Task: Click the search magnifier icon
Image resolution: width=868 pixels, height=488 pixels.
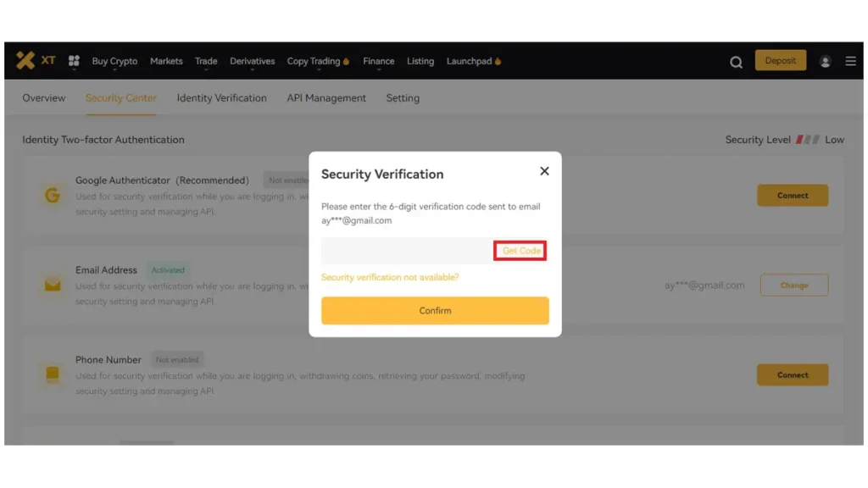Action: click(x=736, y=62)
